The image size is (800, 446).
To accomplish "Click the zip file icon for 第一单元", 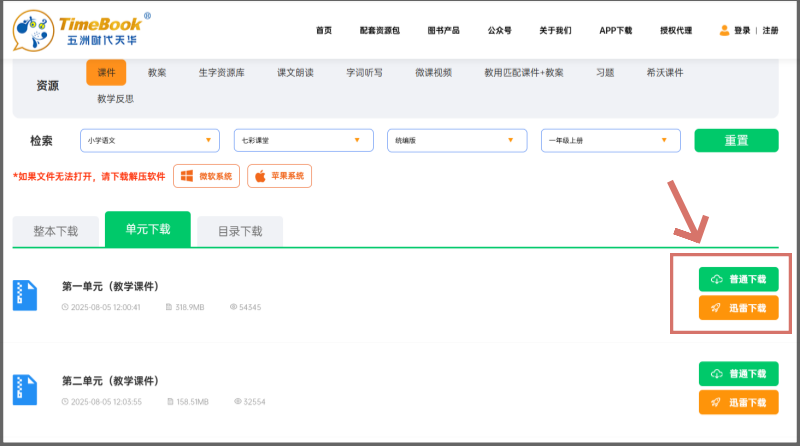I will click(x=25, y=294).
